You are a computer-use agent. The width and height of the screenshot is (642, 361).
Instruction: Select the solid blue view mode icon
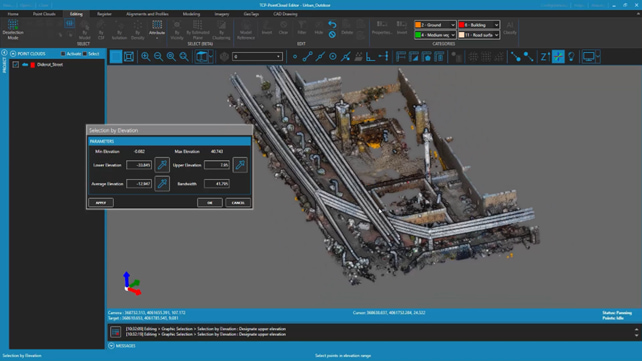coord(116,56)
